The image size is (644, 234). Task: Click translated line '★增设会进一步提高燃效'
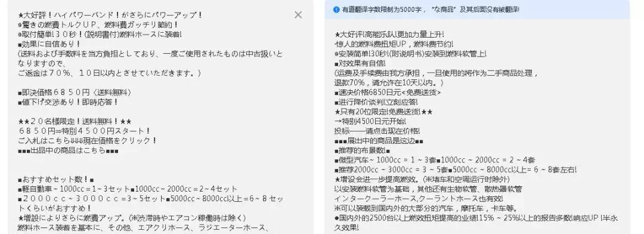(422, 179)
